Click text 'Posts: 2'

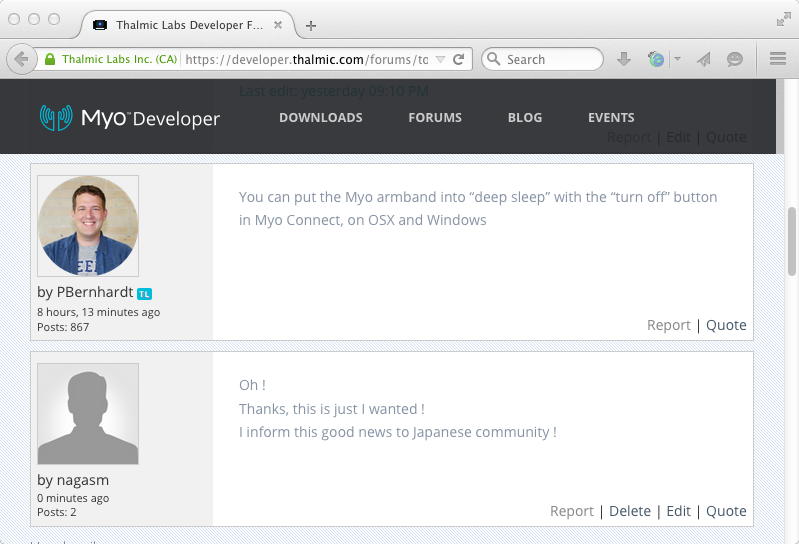pyautogui.click(x=57, y=512)
